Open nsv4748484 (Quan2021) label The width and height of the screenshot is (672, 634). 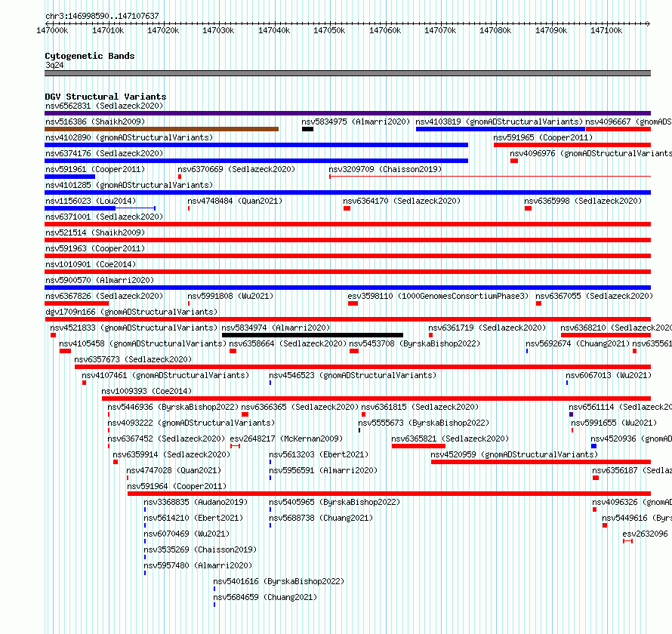[235, 201]
